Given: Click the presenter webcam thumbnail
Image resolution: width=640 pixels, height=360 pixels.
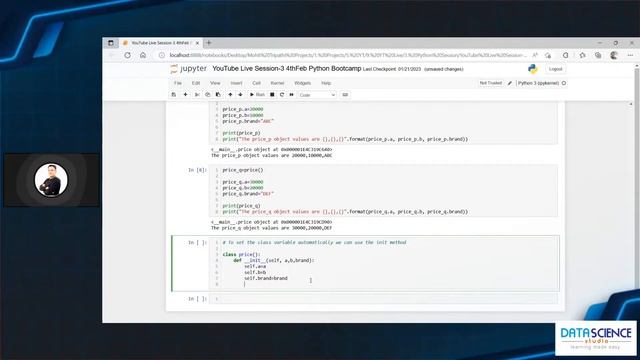Looking at the screenshot, I should 51,180.
